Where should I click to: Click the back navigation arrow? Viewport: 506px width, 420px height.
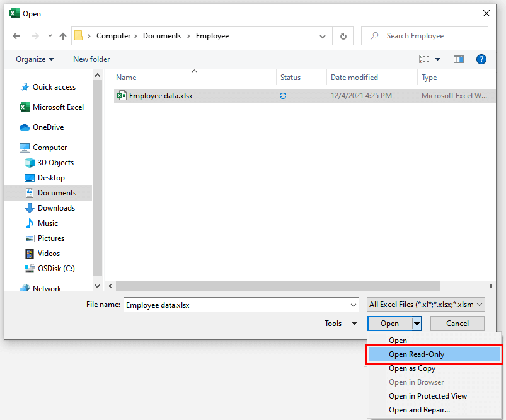click(16, 36)
